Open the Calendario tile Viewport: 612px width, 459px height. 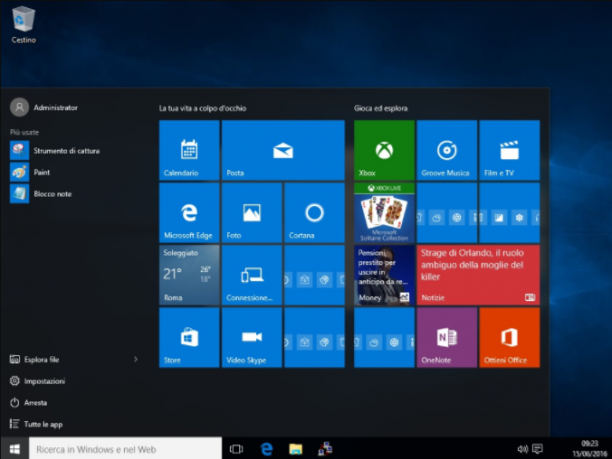189,150
